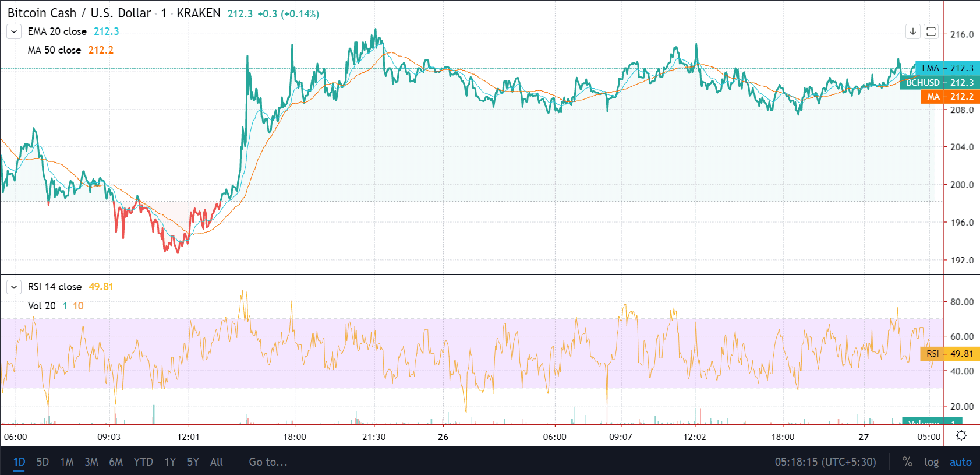The height and width of the screenshot is (475, 980).
Task: Select the RSI 14 close indicator legend
Action: (x=55, y=287)
